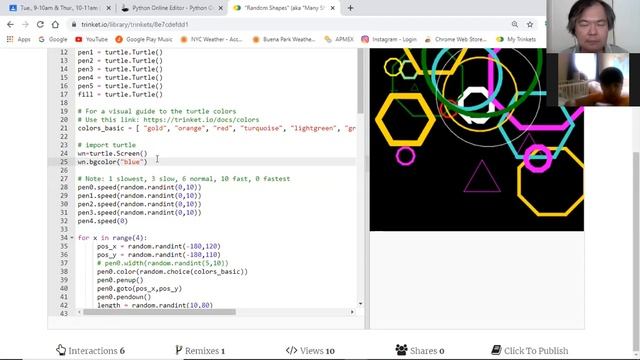Click the editor vertical scroll down arrow
The height and width of the screenshot is (360, 640).
point(360,304)
